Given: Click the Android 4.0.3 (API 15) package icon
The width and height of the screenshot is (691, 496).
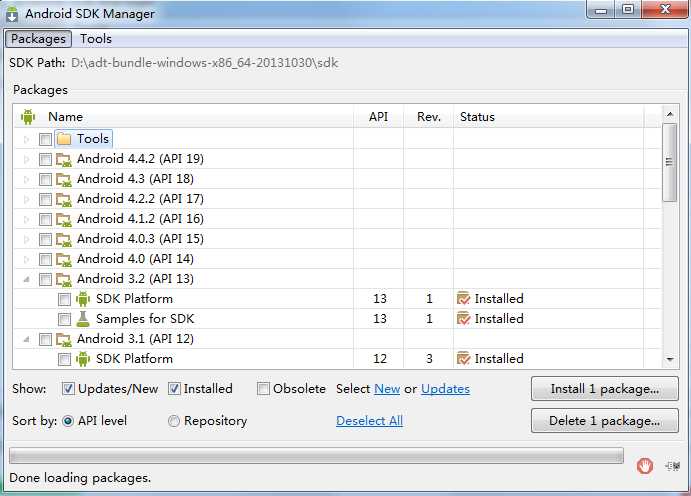Looking at the screenshot, I should click(x=64, y=239).
